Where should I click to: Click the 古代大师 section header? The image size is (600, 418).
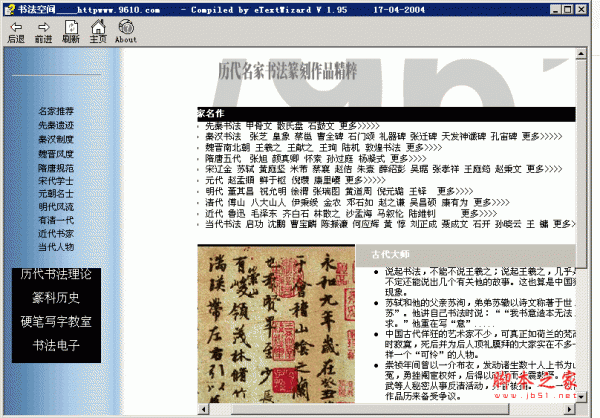point(391,255)
